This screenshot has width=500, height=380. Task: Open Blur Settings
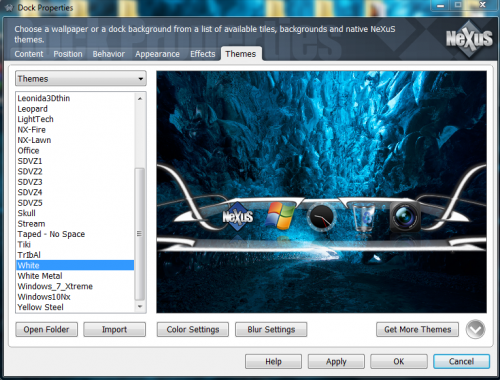(x=271, y=329)
